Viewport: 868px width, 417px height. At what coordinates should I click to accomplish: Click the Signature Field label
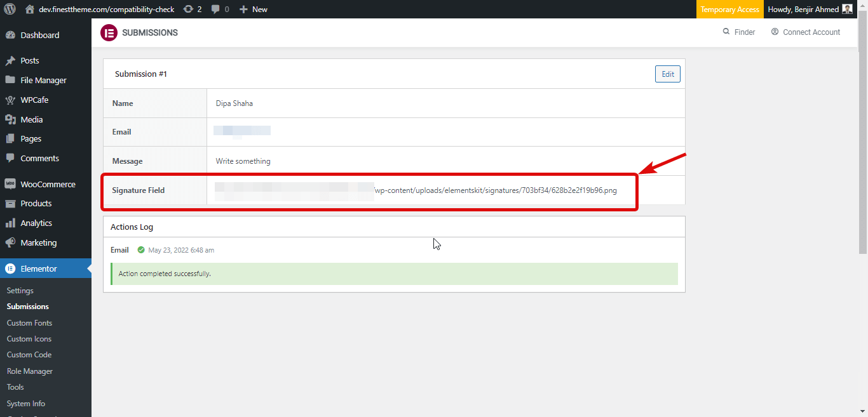pyautogui.click(x=139, y=190)
